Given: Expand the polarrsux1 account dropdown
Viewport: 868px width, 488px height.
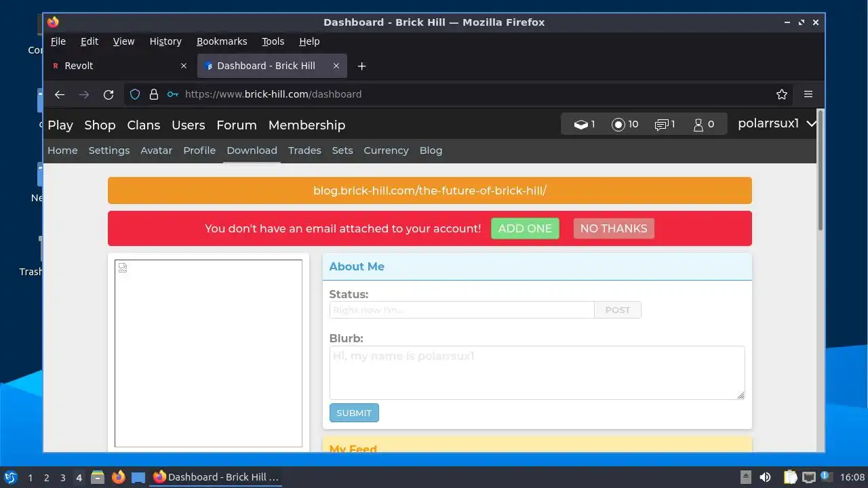Looking at the screenshot, I should pos(776,124).
